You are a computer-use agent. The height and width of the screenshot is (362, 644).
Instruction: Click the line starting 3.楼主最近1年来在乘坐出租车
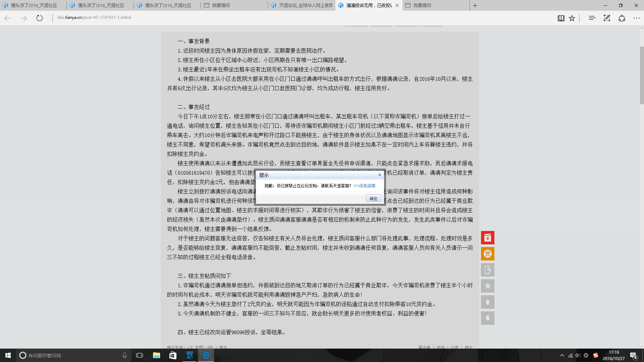259,69
